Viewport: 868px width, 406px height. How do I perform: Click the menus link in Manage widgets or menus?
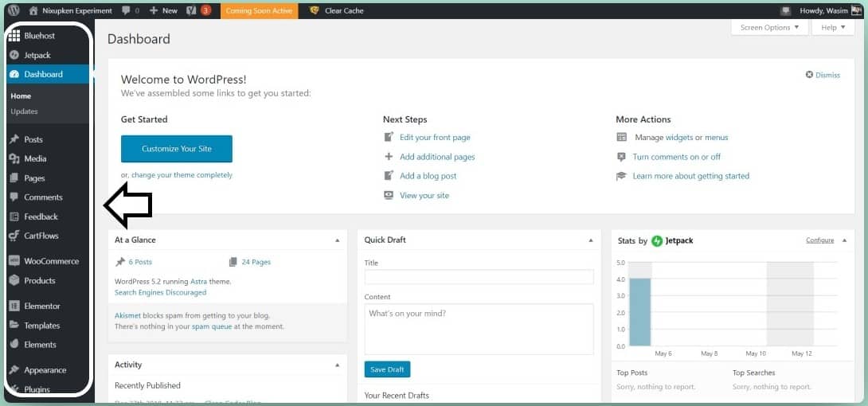[717, 137]
